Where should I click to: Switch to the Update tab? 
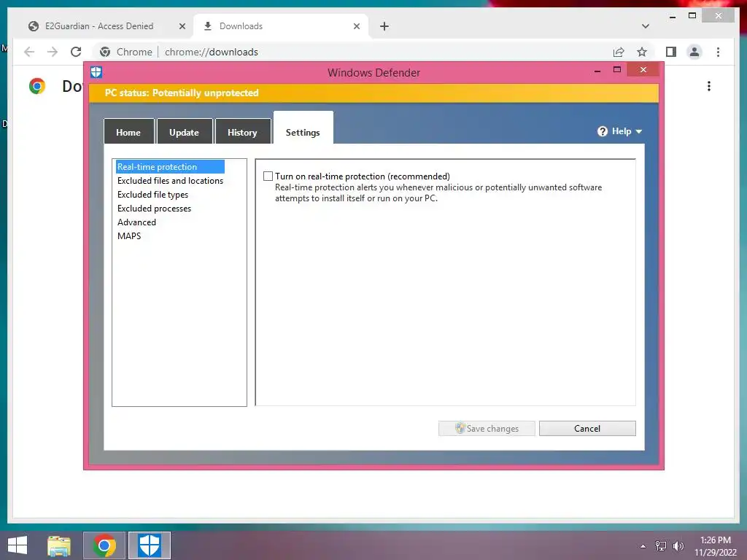pos(185,132)
